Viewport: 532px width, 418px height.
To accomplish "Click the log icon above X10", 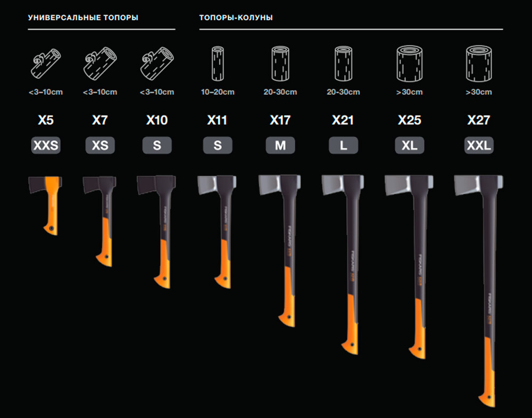I will [156, 64].
